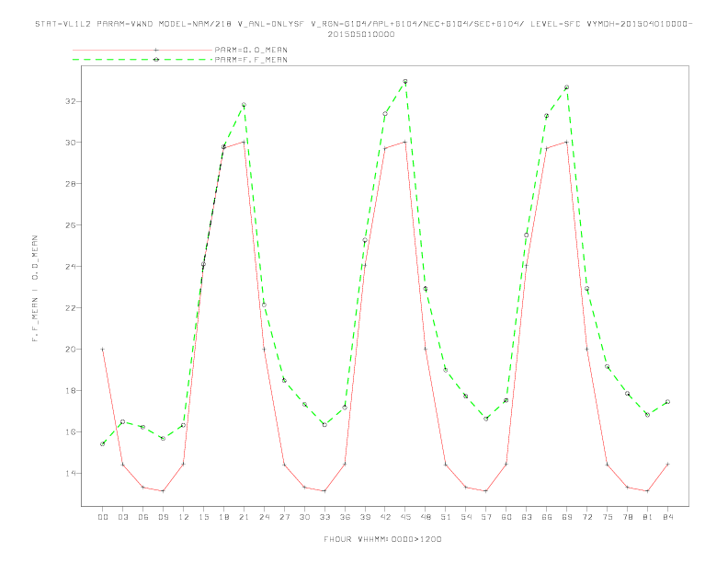Click the x-axis title FHOUR VHHMM:0000>1200
The width and height of the screenshot is (728, 563).
click(x=382, y=539)
